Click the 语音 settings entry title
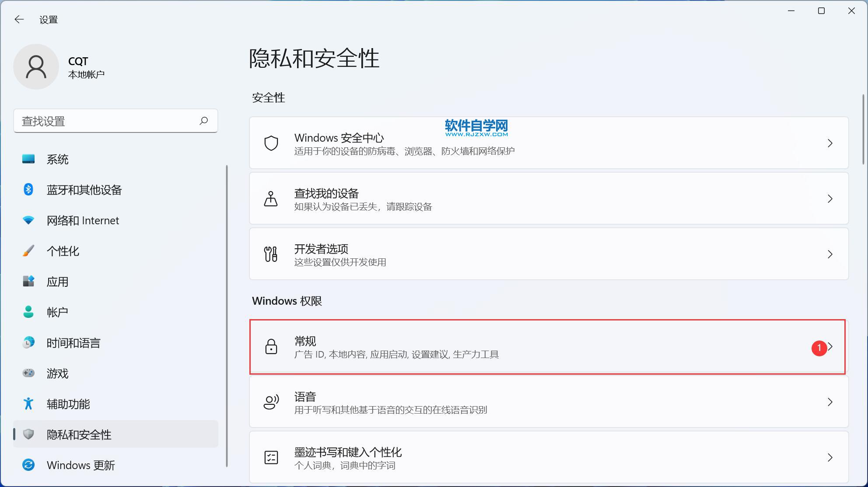This screenshot has height=487, width=868. tap(305, 397)
